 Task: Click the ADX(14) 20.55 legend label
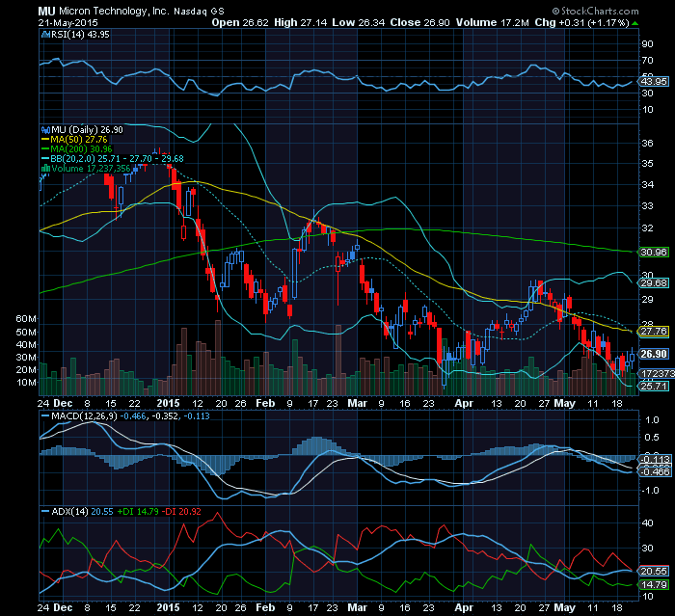82,512
